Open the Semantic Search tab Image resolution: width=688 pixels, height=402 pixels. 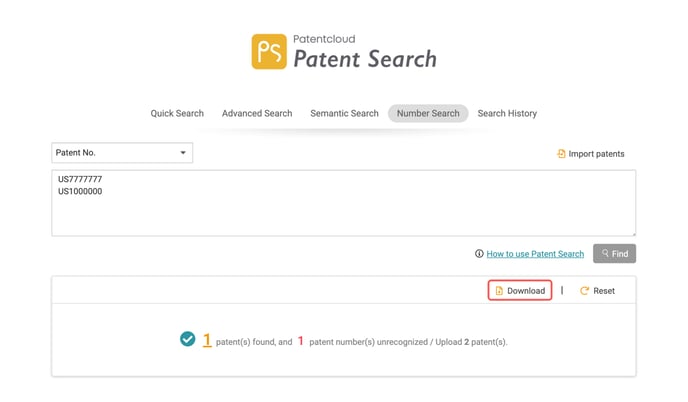coord(344,113)
